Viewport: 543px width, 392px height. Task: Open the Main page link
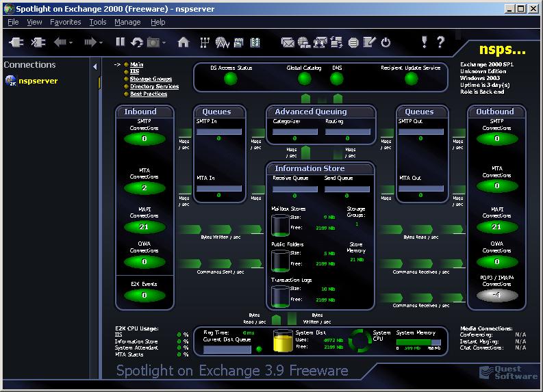136,64
